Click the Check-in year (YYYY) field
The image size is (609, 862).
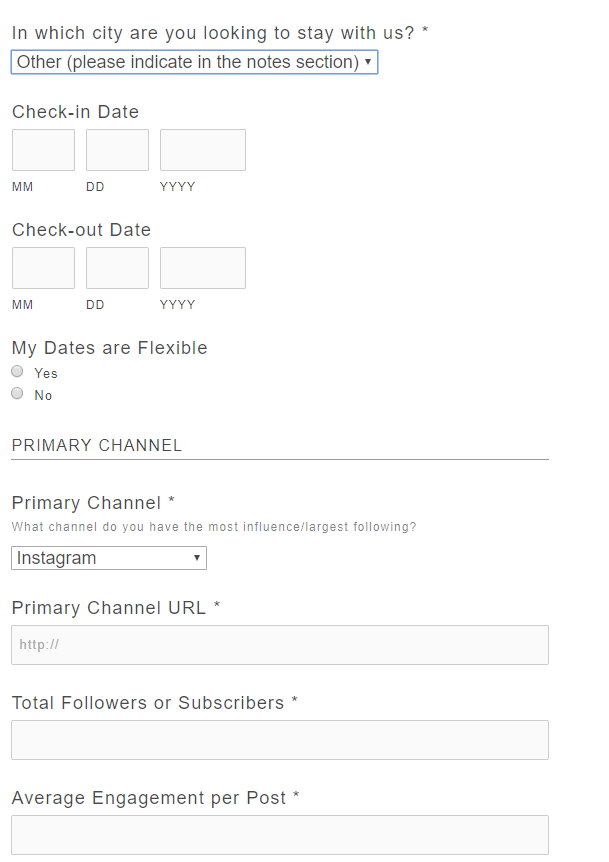[202, 150]
